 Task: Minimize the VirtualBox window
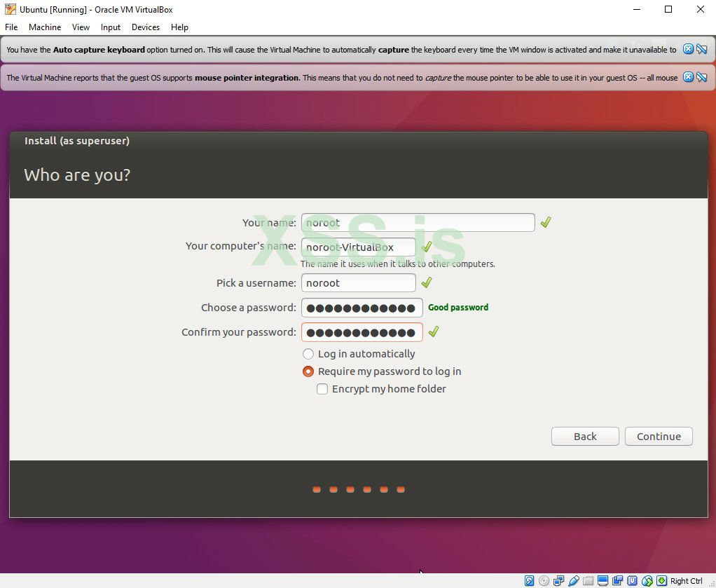coord(637,9)
